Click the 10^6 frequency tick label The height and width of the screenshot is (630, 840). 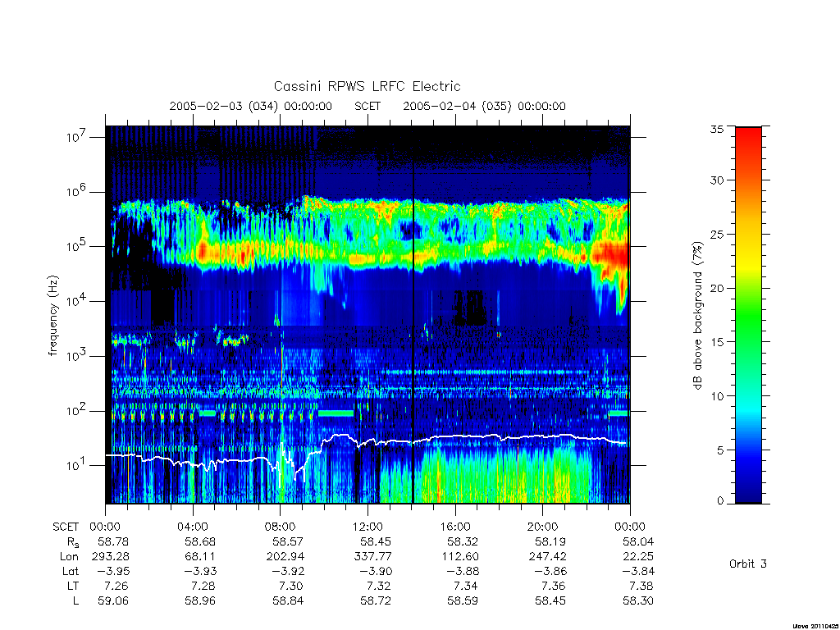pos(76,192)
